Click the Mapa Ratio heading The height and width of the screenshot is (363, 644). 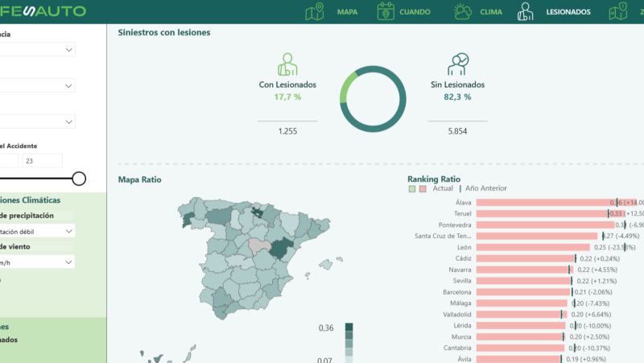tap(139, 179)
